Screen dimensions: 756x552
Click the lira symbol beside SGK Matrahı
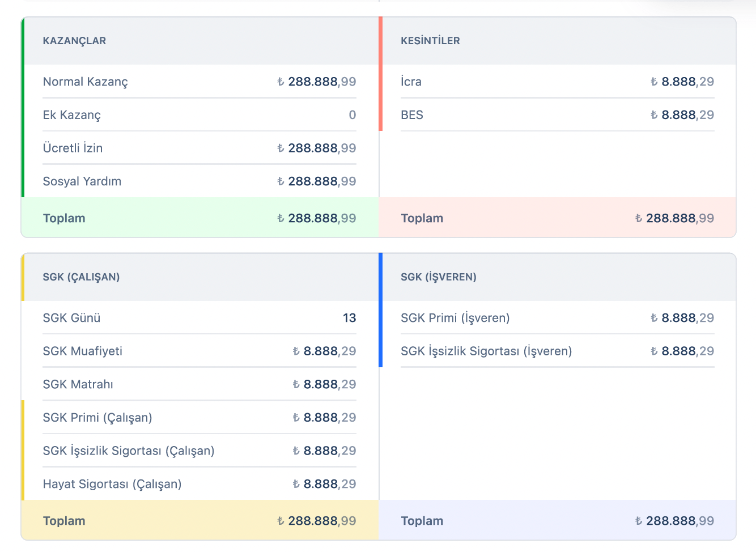(x=296, y=385)
